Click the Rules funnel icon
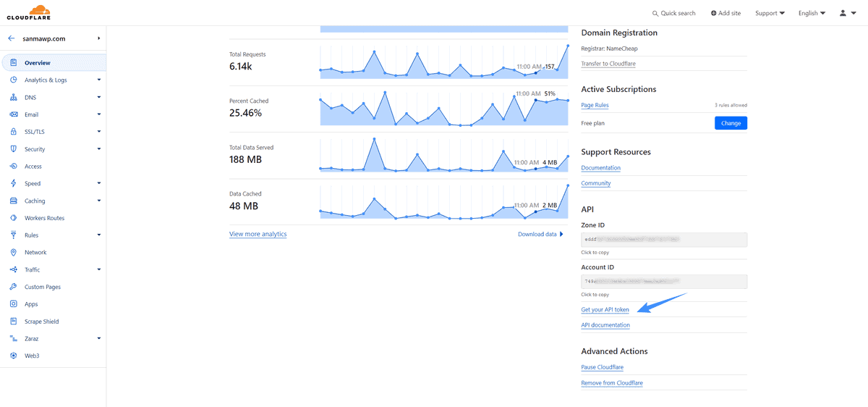The height and width of the screenshot is (407, 868). [x=14, y=235]
